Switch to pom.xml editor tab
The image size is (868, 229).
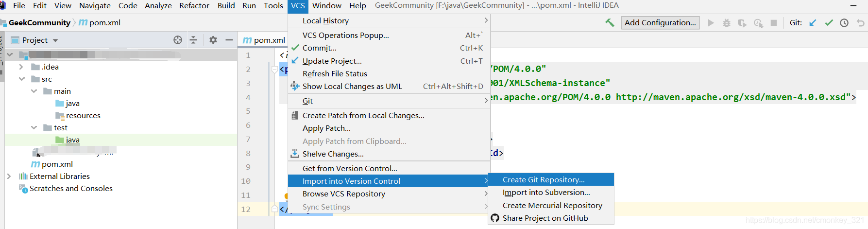[264, 40]
